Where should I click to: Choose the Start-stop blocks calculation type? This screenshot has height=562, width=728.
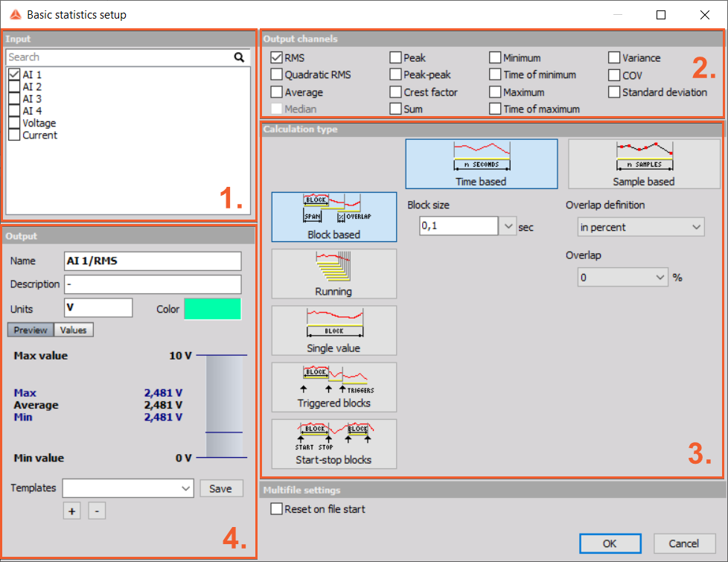[x=333, y=444]
